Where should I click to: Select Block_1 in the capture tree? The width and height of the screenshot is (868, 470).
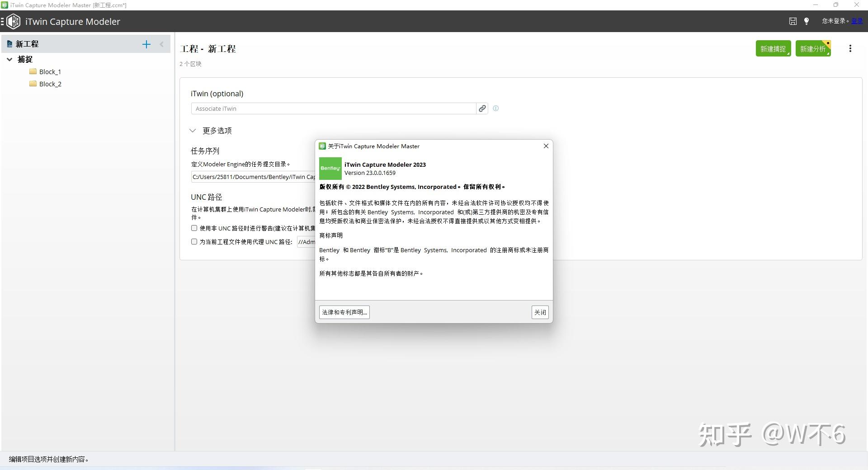tap(50, 71)
